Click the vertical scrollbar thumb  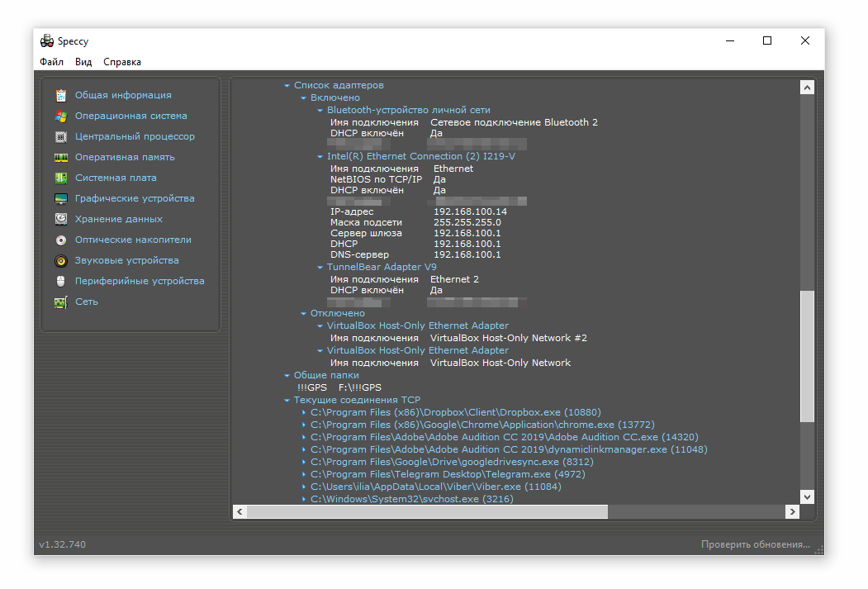point(807,357)
